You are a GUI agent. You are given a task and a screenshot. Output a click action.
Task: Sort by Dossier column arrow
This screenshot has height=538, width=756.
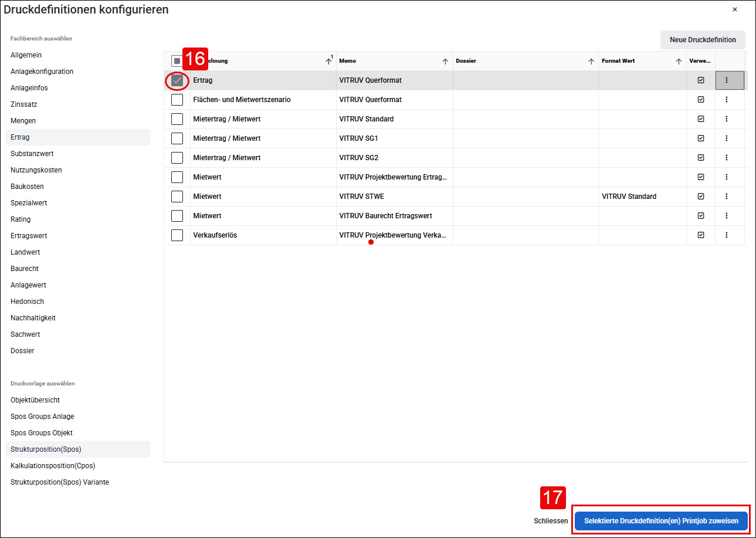pyautogui.click(x=591, y=61)
